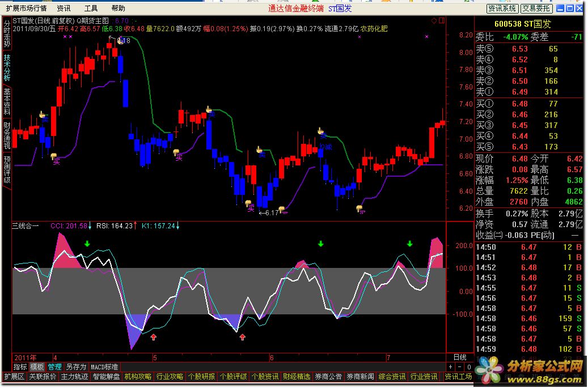Open the 综合资讯 bottom tab
This screenshot has width=588, height=388.
click(392, 377)
